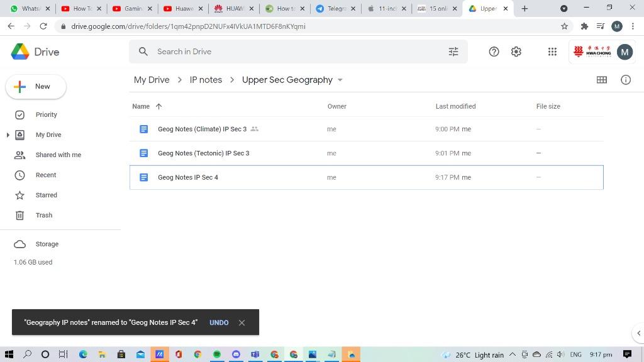Navigate to IP notes breadcrumb
The width and height of the screenshot is (644, 362).
coord(206,80)
